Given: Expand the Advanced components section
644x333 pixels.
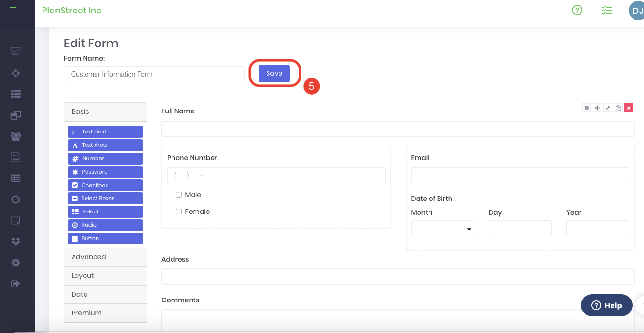Looking at the screenshot, I should [105, 257].
